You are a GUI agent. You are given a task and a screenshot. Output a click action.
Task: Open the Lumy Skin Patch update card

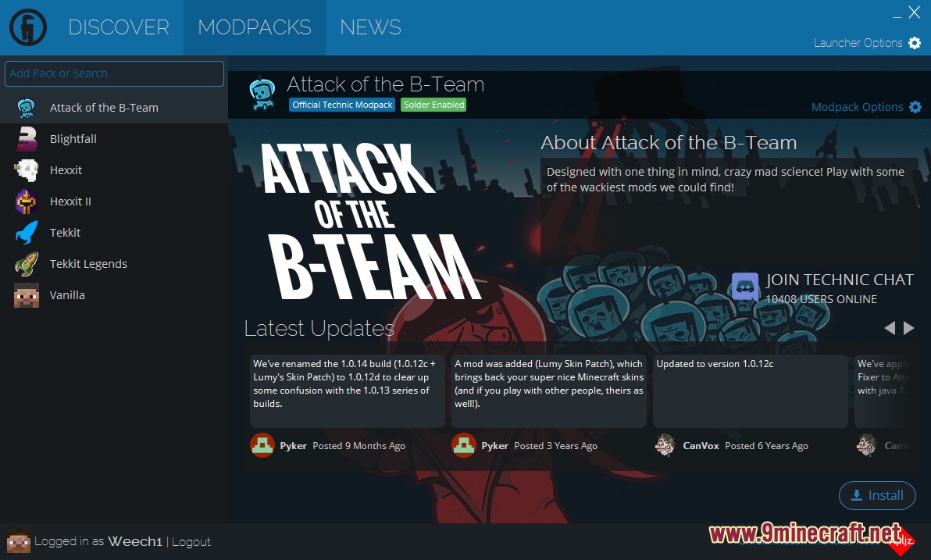tap(548, 391)
